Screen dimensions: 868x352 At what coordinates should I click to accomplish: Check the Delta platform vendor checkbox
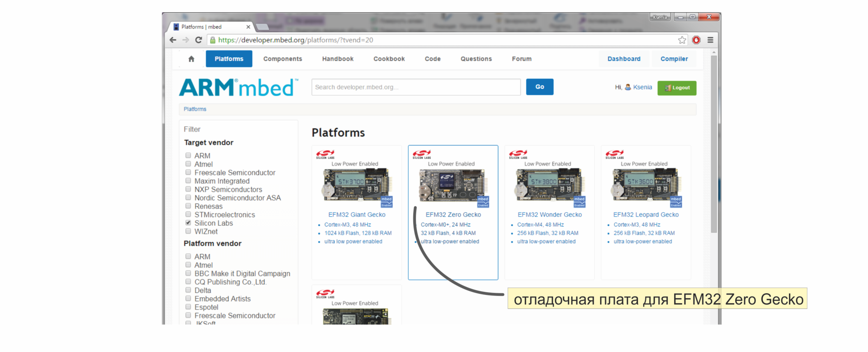188,290
